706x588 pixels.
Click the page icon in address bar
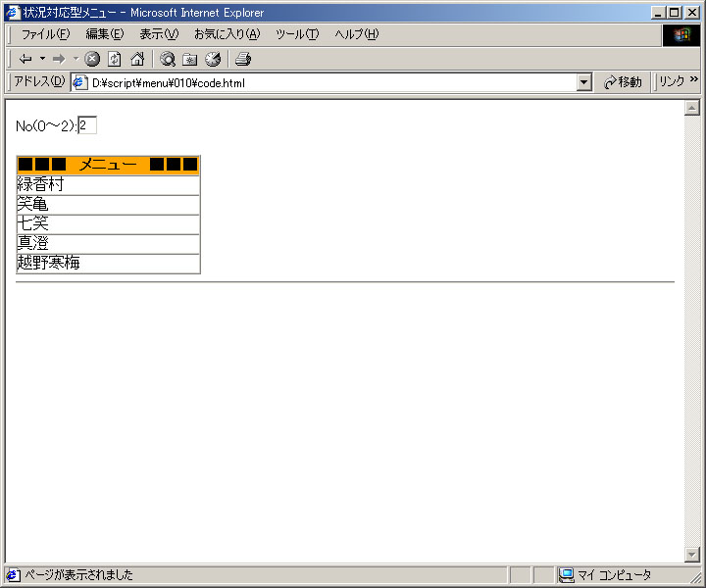tap(79, 82)
